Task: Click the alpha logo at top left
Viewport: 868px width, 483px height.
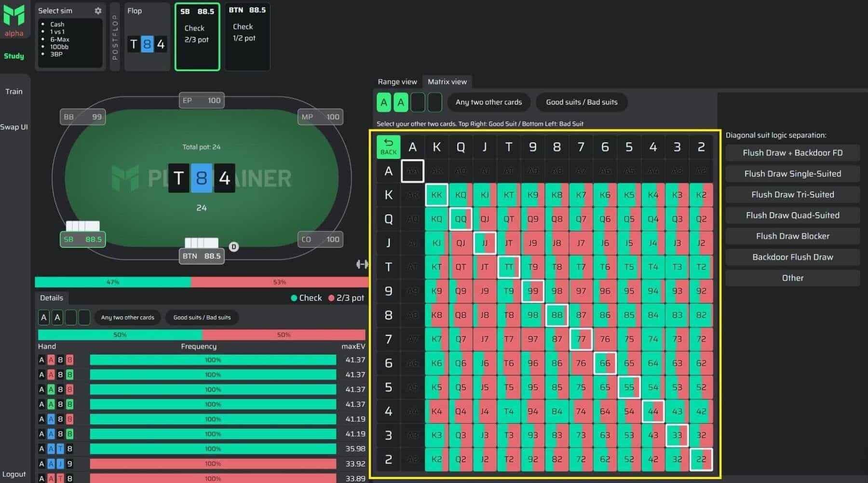Action: [x=14, y=20]
